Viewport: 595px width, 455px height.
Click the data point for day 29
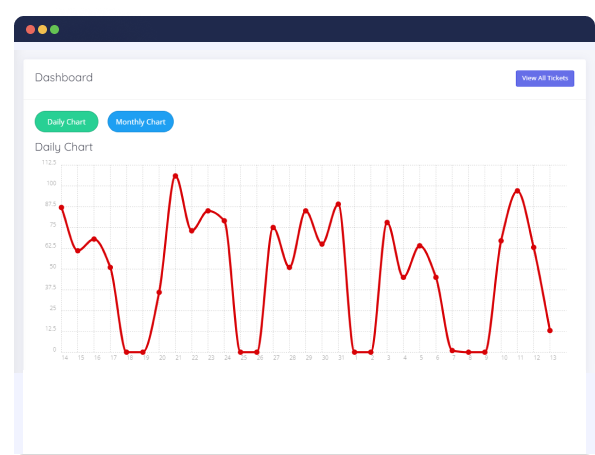306,211
